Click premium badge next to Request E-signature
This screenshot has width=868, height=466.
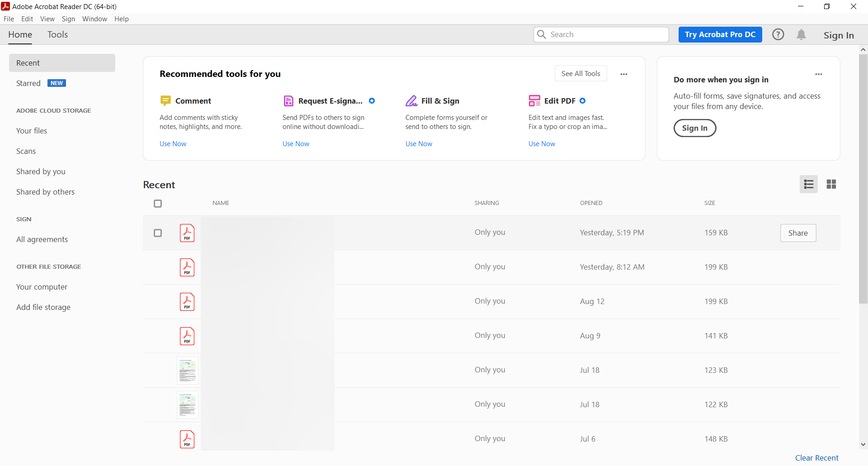[372, 101]
